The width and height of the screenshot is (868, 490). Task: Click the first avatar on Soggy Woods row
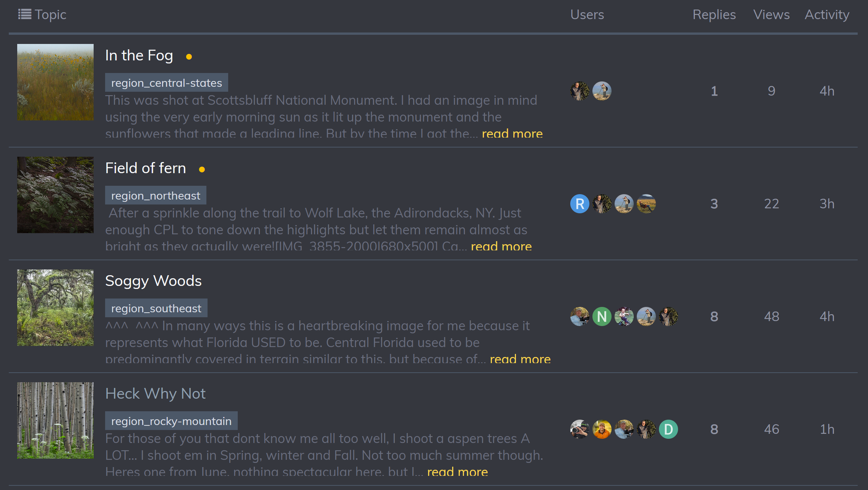point(579,316)
